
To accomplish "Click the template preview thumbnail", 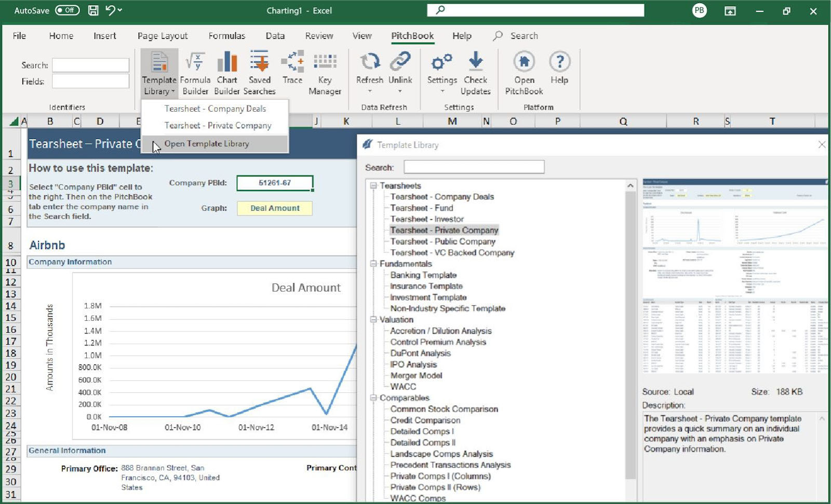I will (x=735, y=277).
